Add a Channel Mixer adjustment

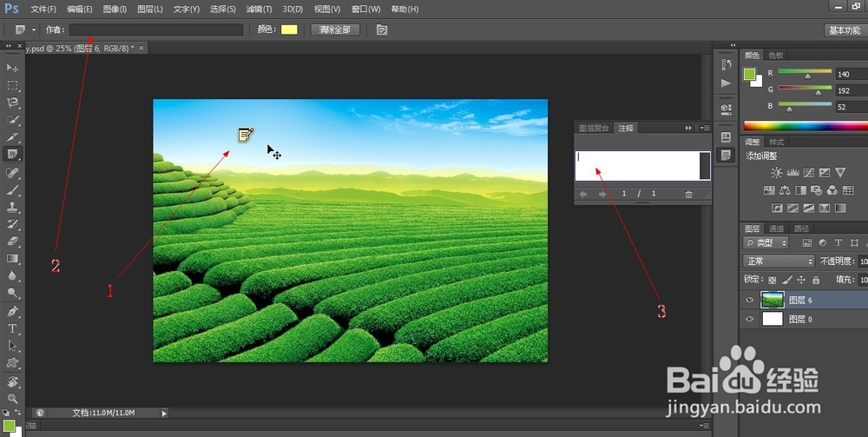(832, 190)
